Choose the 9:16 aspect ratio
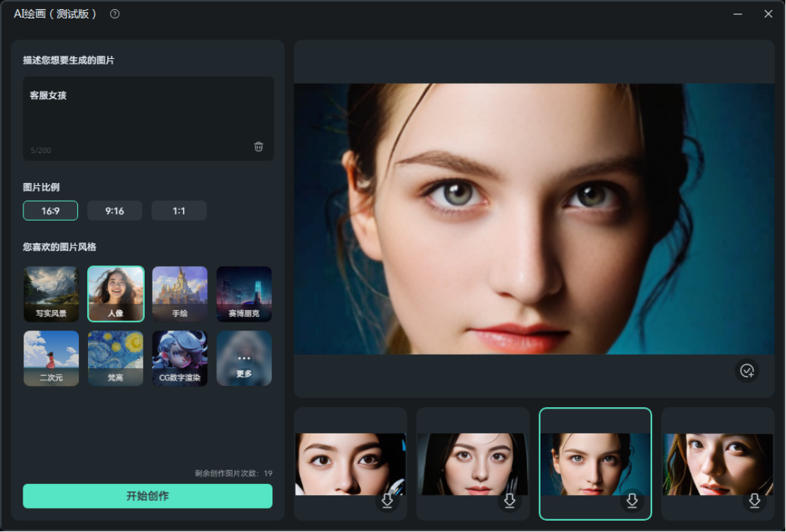The height and width of the screenshot is (532, 786). 115,211
